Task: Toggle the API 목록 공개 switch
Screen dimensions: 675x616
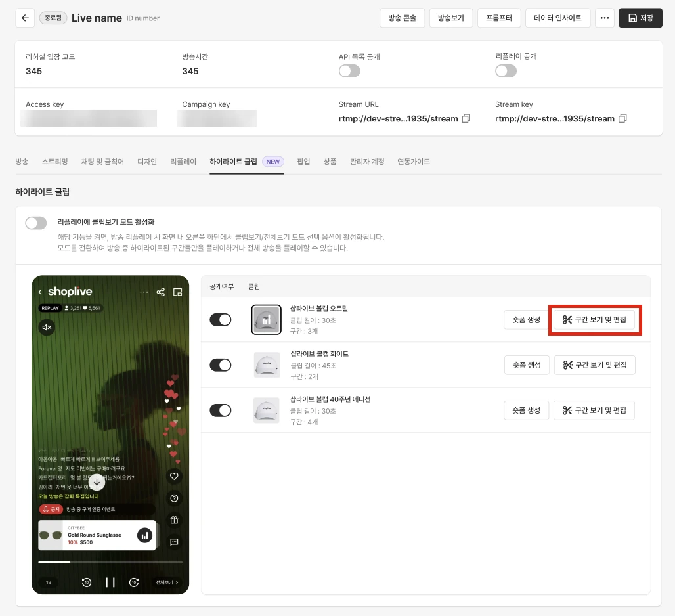Action: click(x=349, y=71)
